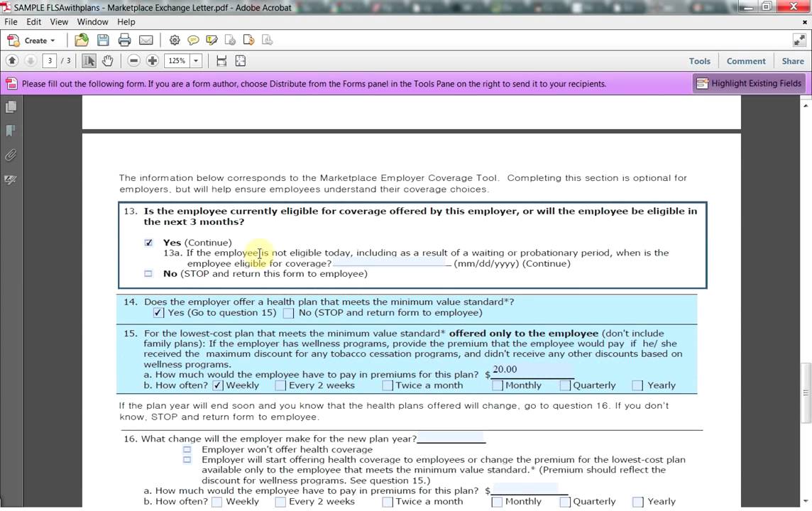Open the Comment pane
The image size is (812, 511).
click(x=746, y=61)
